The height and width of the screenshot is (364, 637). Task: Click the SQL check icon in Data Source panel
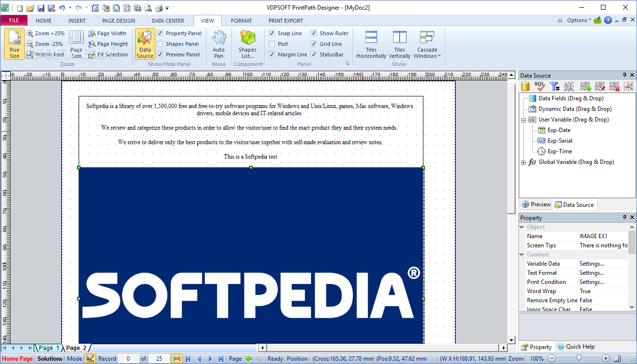(x=540, y=86)
